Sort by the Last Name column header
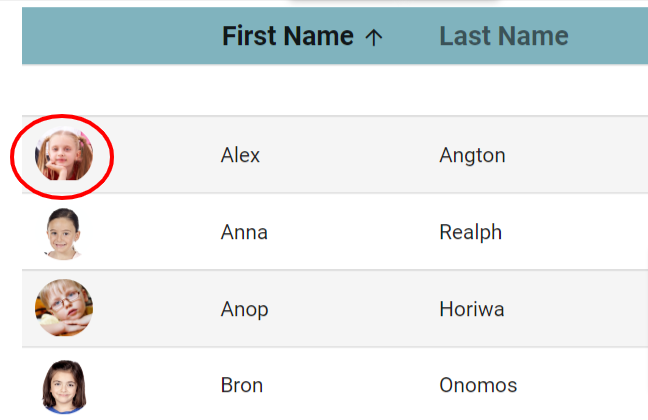648x420 pixels. click(x=504, y=36)
